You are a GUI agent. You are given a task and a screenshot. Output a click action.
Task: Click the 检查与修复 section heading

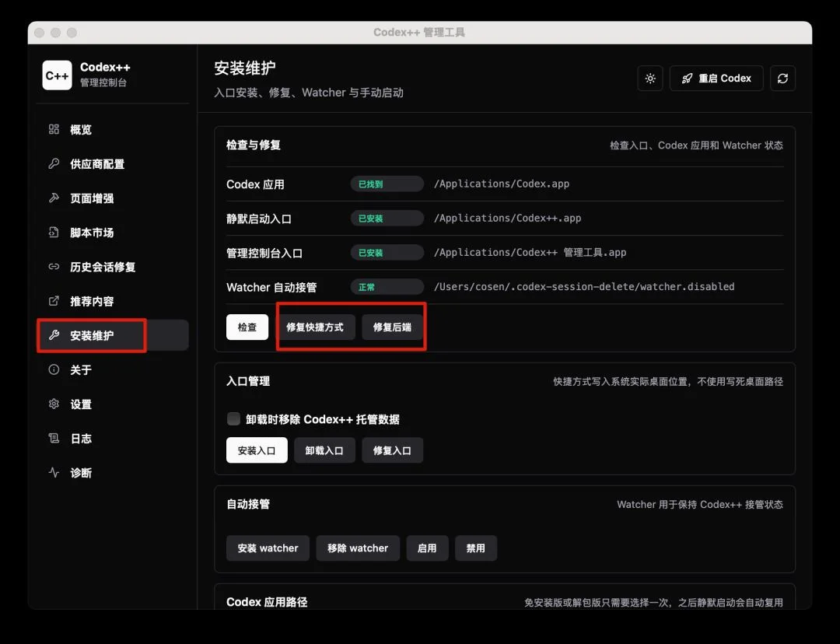click(254, 145)
